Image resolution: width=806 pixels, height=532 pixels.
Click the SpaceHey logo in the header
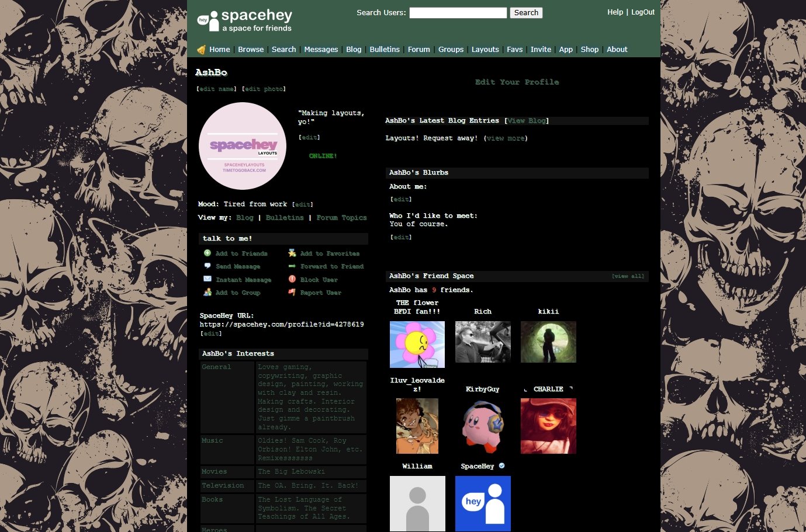click(x=244, y=20)
